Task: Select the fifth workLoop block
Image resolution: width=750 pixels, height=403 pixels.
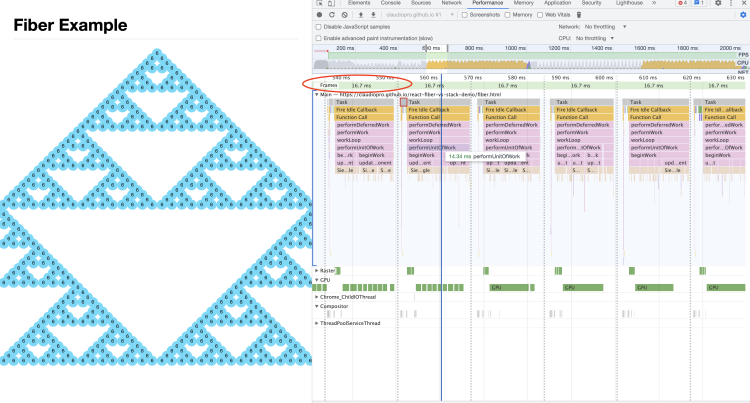Action: click(x=659, y=140)
